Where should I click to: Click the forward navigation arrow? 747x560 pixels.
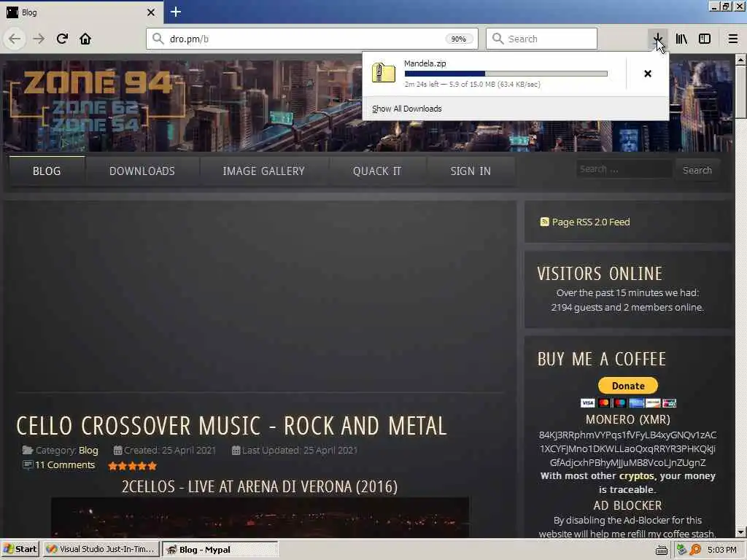(39, 39)
